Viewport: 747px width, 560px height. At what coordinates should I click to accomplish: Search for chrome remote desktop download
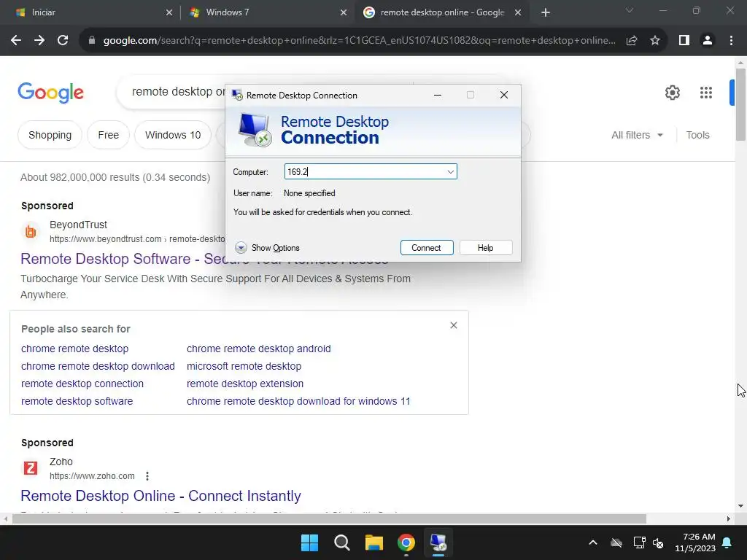click(98, 366)
